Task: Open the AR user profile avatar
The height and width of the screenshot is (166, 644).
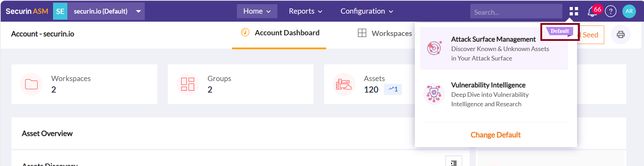Action: tap(629, 11)
